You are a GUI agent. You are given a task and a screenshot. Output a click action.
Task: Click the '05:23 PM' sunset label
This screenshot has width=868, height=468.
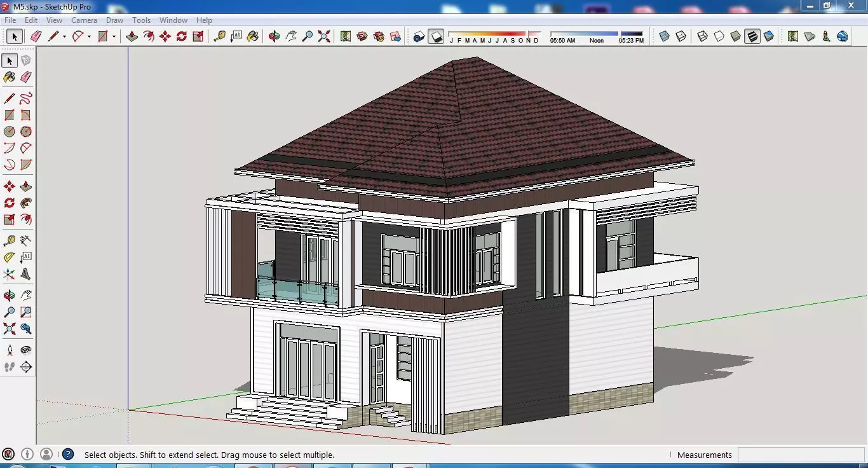point(631,41)
